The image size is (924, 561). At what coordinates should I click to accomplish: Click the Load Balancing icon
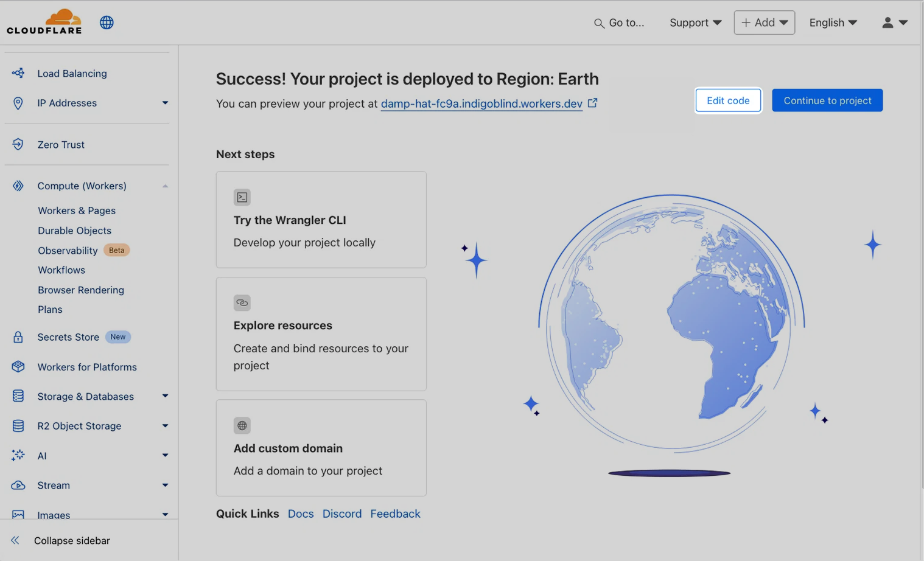pos(18,73)
